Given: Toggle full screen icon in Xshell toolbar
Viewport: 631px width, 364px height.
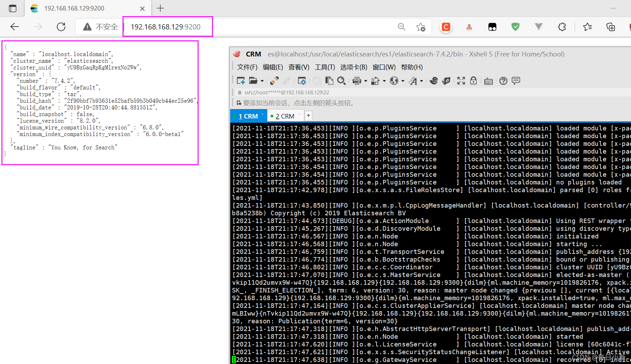Looking at the screenshot, I should tap(461, 81).
